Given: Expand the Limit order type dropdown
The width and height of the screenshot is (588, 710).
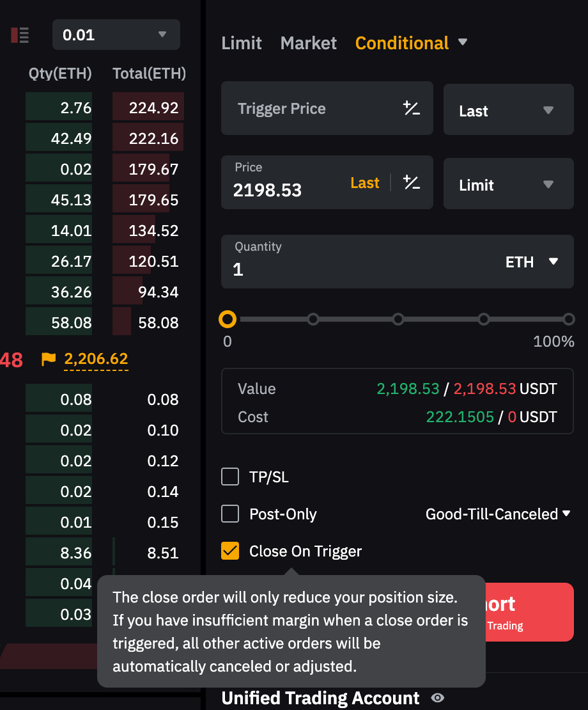Looking at the screenshot, I should pyautogui.click(x=508, y=185).
